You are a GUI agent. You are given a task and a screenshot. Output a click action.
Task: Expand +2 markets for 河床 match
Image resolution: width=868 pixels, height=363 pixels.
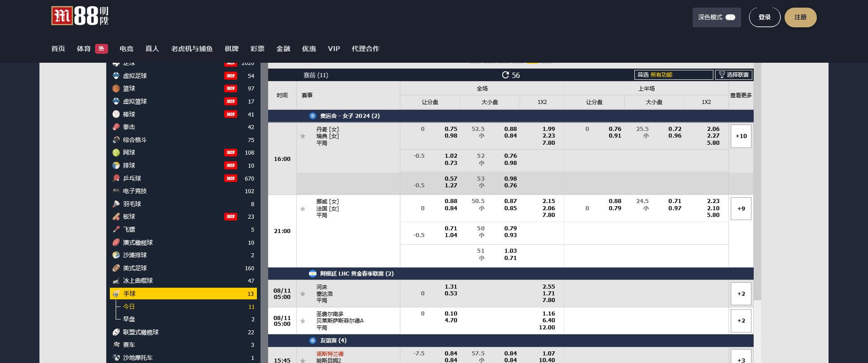tap(741, 294)
